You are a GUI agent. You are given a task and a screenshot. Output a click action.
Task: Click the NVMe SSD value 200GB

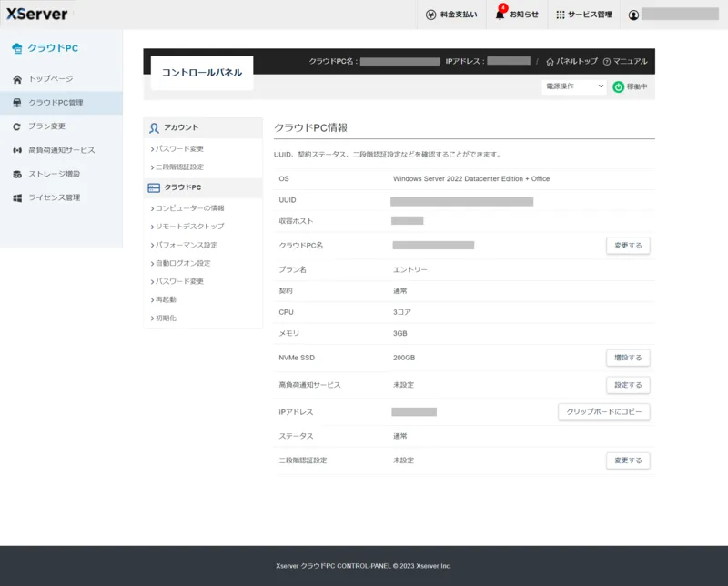tap(404, 358)
